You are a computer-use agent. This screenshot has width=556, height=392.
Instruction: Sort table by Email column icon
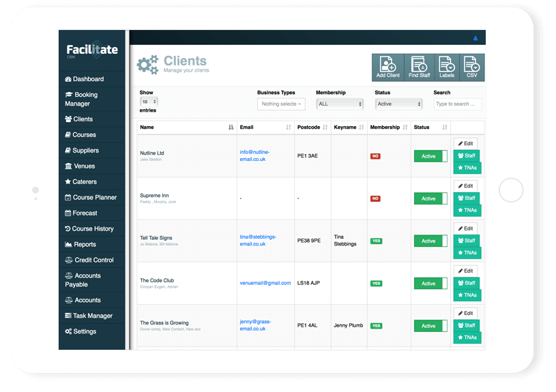(x=288, y=127)
